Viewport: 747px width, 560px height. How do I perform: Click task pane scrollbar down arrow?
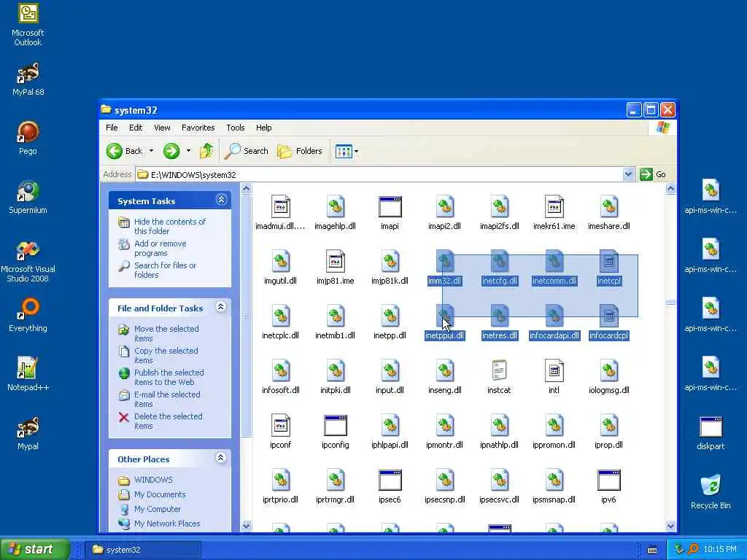[x=247, y=526]
